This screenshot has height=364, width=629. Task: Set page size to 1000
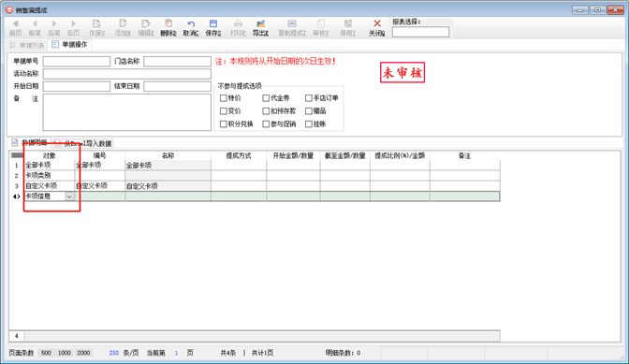click(x=65, y=353)
